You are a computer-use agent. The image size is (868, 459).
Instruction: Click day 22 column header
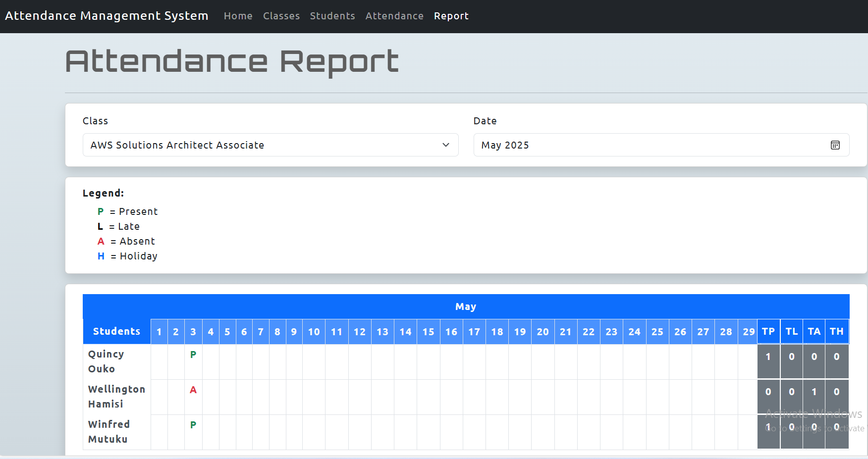[589, 332]
